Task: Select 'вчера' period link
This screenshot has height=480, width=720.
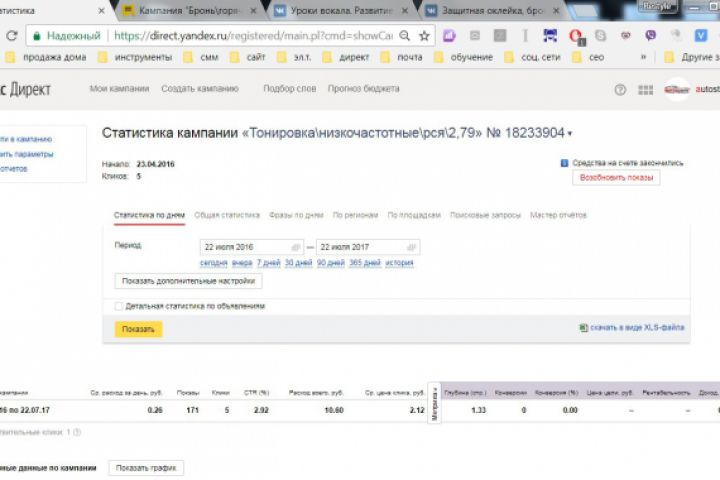Action: pos(242,263)
